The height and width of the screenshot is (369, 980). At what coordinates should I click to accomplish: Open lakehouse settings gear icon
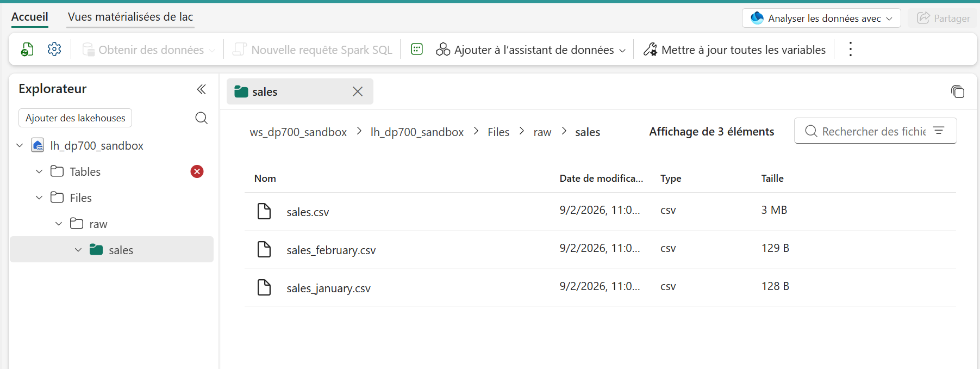pyautogui.click(x=54, y=50)
